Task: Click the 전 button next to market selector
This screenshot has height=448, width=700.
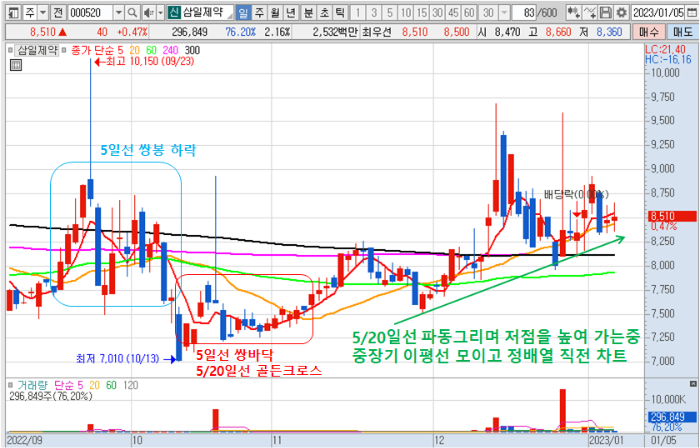Action: [58, 12]
